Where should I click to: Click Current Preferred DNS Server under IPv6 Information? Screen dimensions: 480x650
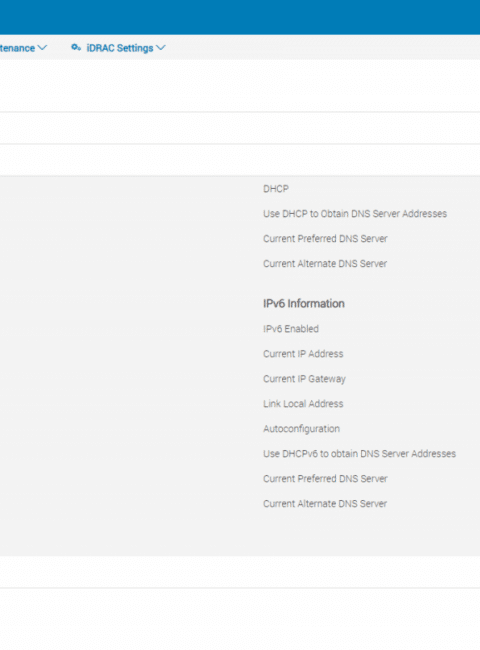(x=325, y=479)
